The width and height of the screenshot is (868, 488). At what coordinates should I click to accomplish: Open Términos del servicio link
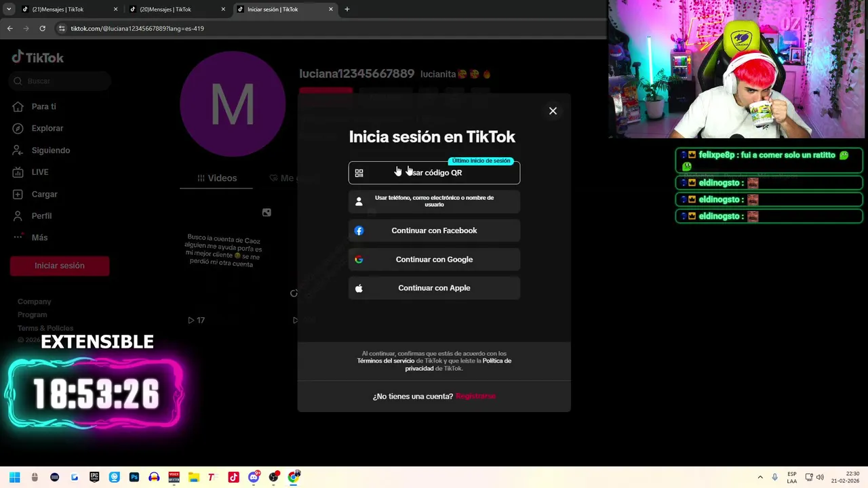(x=386, y=361)
